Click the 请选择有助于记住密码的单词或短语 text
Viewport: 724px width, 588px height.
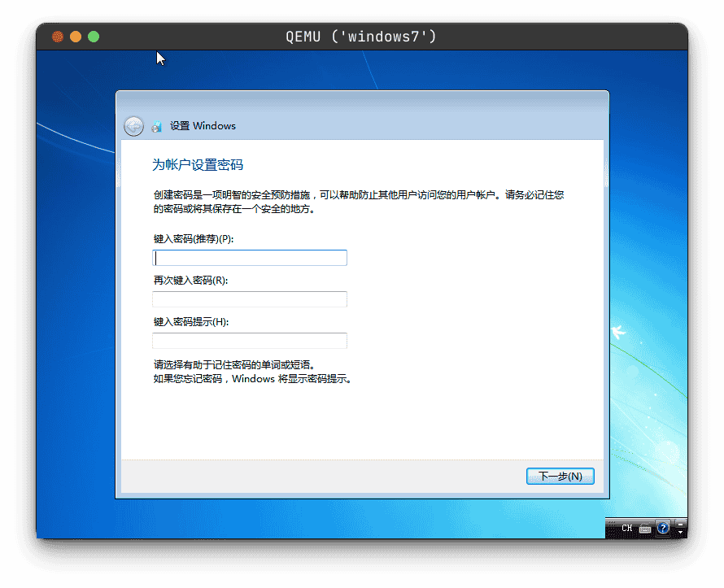(x=234, y=365)
